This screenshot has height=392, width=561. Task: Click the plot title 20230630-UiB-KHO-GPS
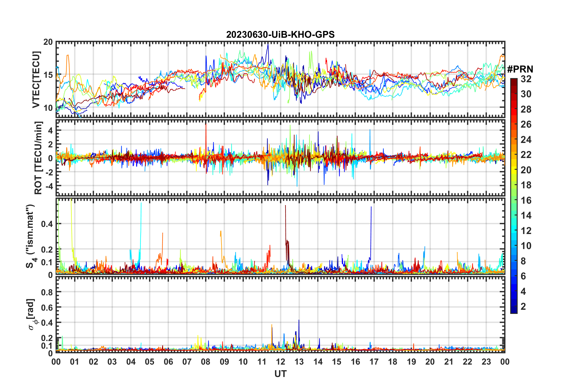click(x=280, y=34)
